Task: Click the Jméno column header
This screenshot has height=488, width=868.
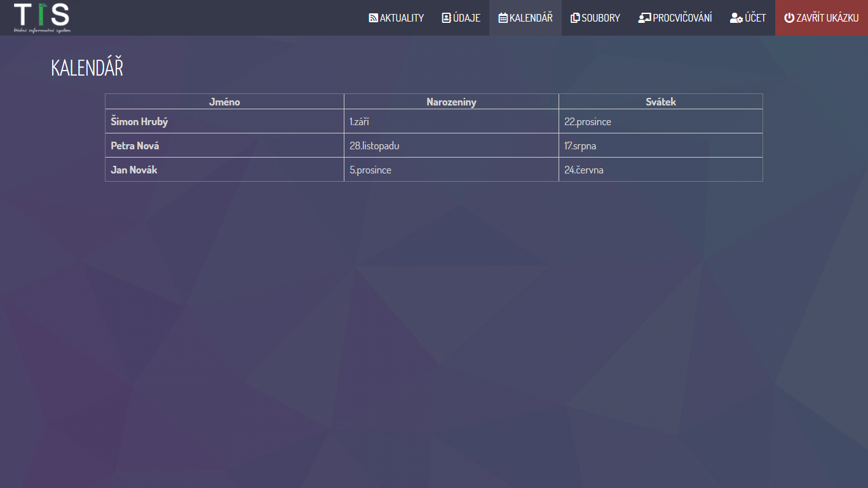Action: pos(224,102)
